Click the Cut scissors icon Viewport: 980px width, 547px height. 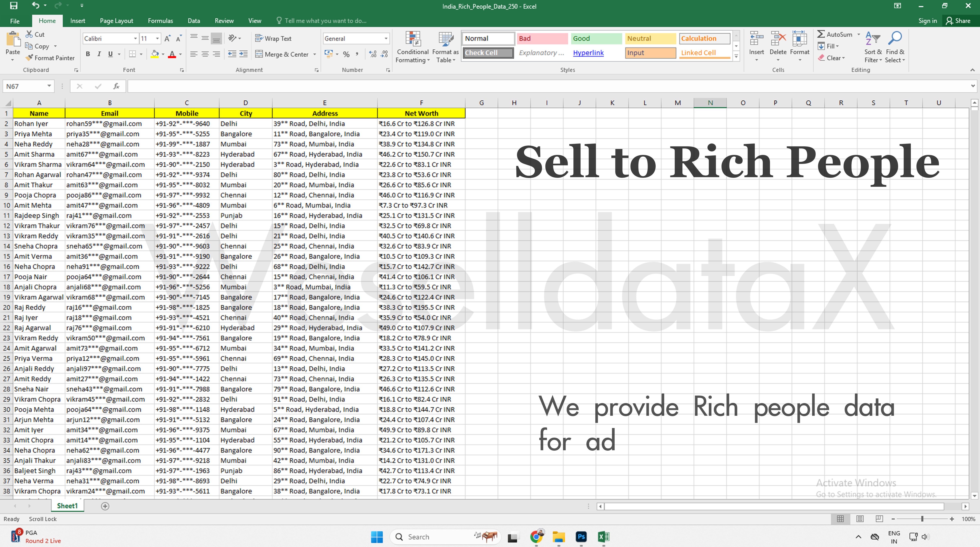click(29, 34)
